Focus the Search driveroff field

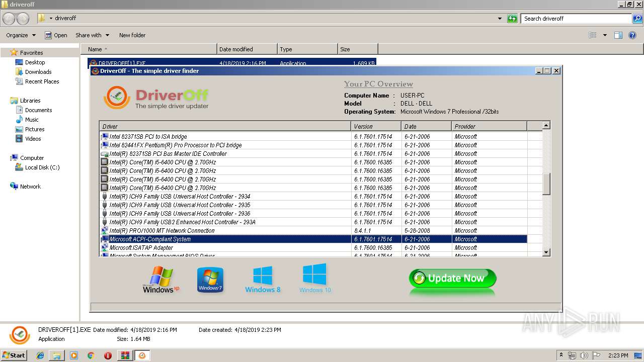[577, 19]
